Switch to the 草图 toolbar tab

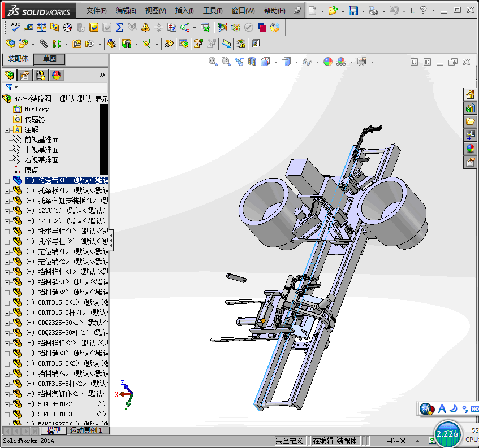tap(49, 59)
